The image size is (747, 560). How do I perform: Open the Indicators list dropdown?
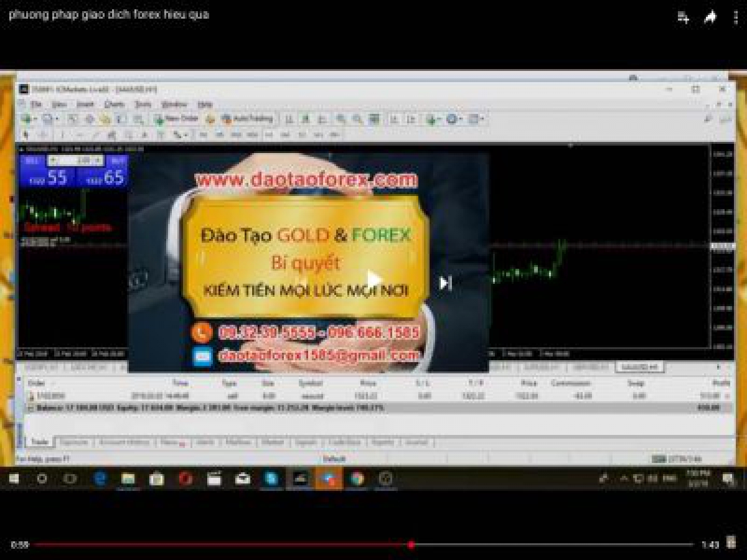(434, 118)
